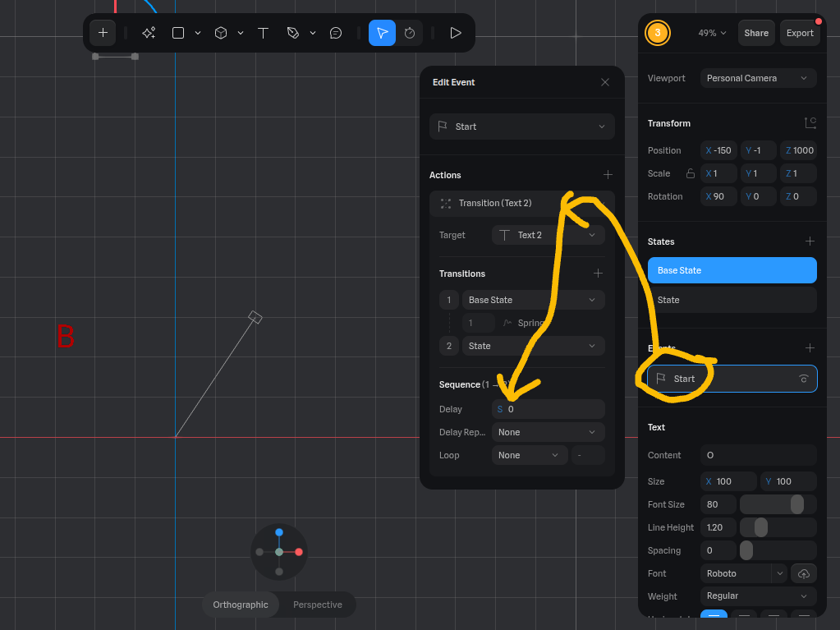Screen dimensions: 840x630
Task: Click the upload custom font icon
Action: coord(804,574)
